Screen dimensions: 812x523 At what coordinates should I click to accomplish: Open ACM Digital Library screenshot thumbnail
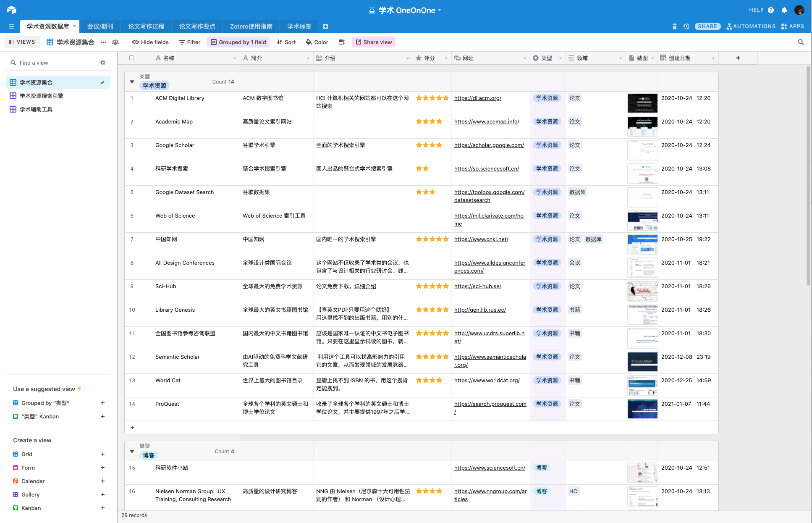[x=642, y=103]
